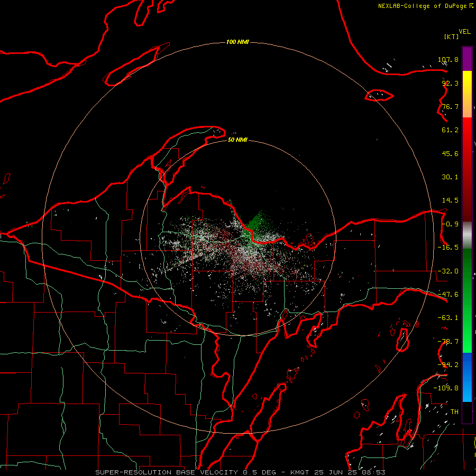Screen dimensions: 476x476
Task: Click the -63.1 legend value
Action: (x=448, y=318)
